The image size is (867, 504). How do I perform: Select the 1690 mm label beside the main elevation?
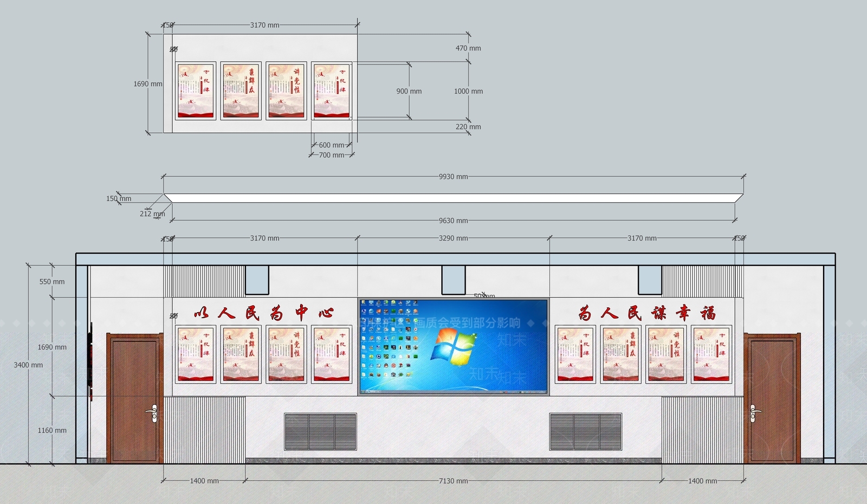[52, 347]
